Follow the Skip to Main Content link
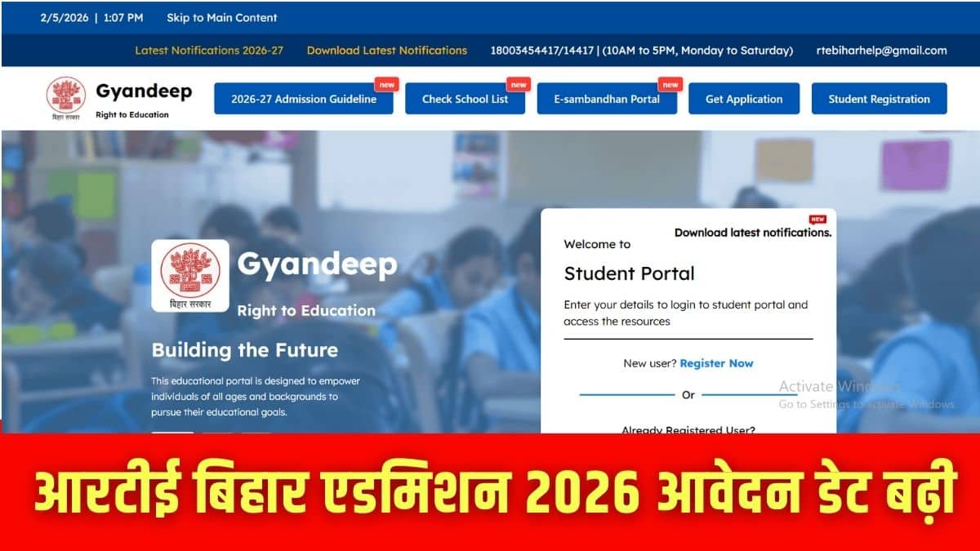 222,17
